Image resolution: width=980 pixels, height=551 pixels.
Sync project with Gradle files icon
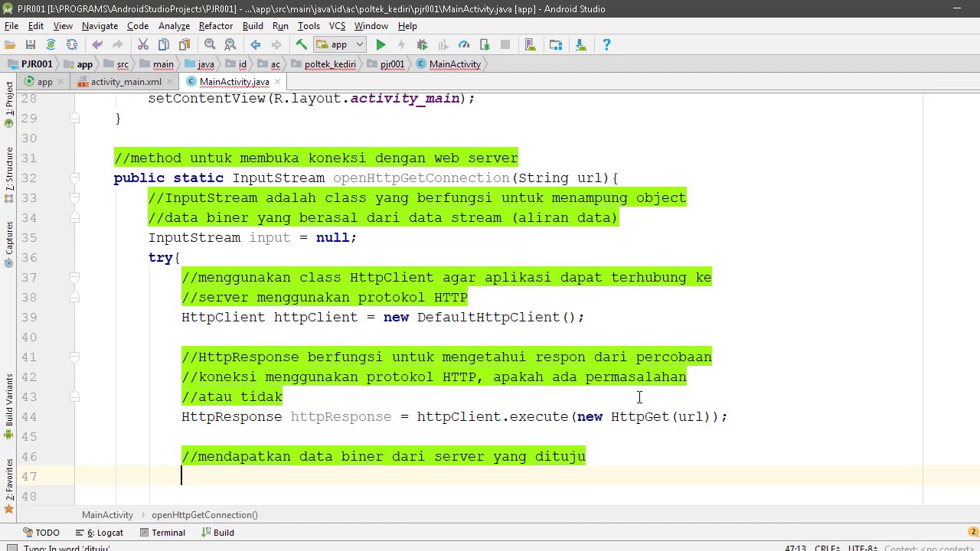coord(51,45)
